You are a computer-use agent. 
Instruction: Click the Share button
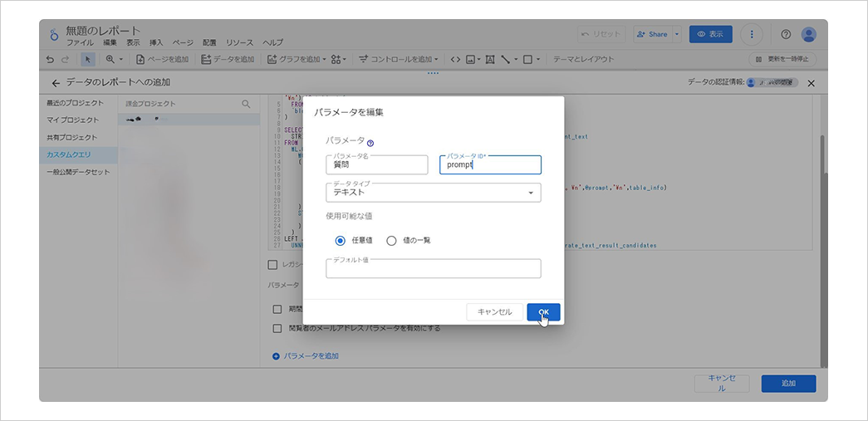point(653,34)
